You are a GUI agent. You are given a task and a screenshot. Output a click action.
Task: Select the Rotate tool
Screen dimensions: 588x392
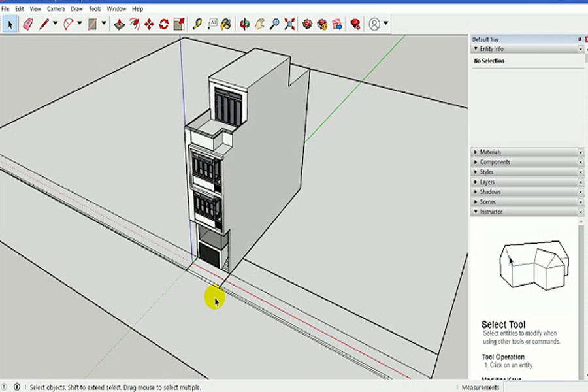pos(164,24)
